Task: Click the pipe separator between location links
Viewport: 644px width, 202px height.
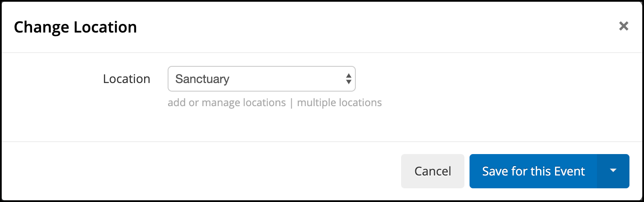Action: pos(292,103)
